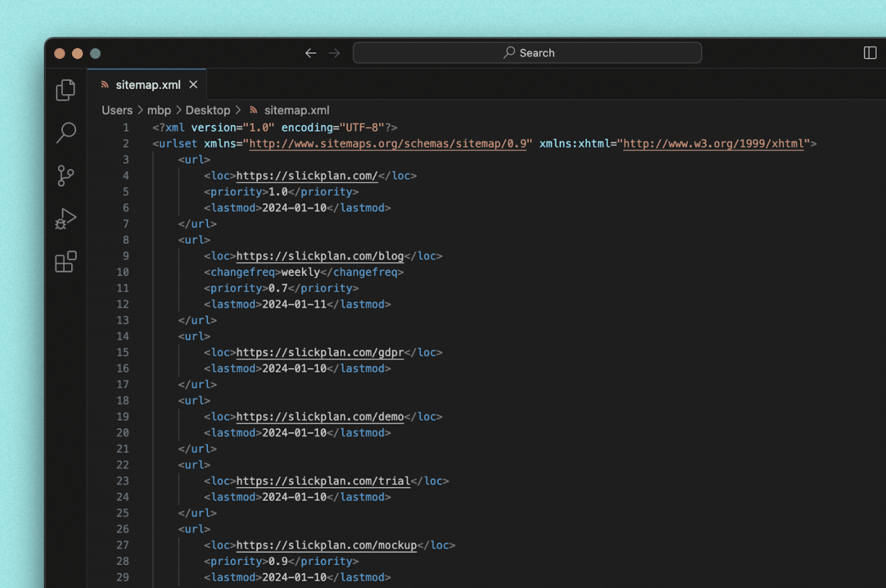886x588 pixels.
Task: Click the Go Back arrow
Action: point(311,53)
